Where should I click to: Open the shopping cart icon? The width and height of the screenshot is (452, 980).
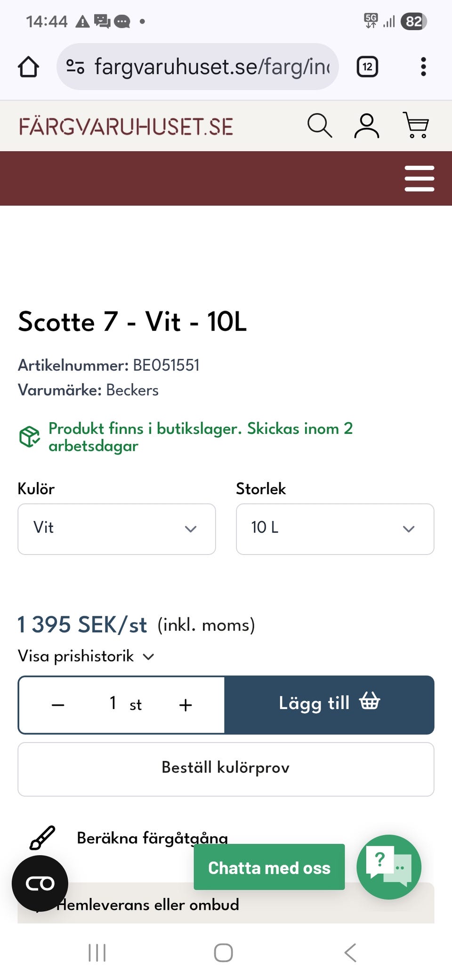coord(415,125)
